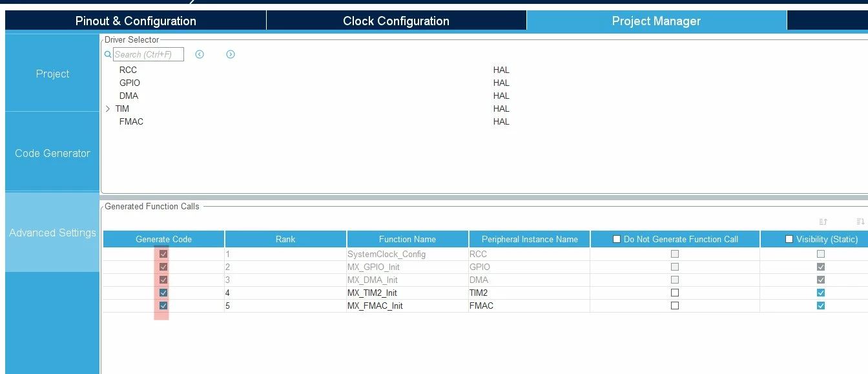Toggle the Visibility (Static) header checkbox

tap(789, 239)
